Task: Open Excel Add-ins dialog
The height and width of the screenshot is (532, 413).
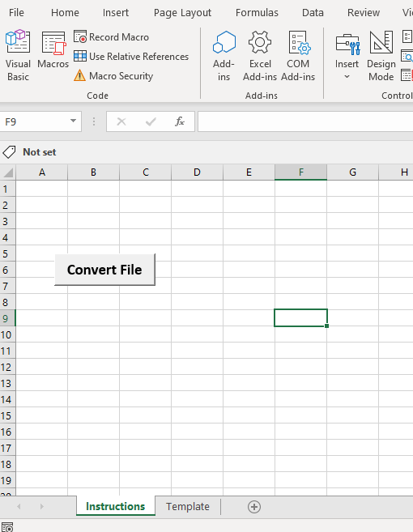Action: tap(260, 56)
